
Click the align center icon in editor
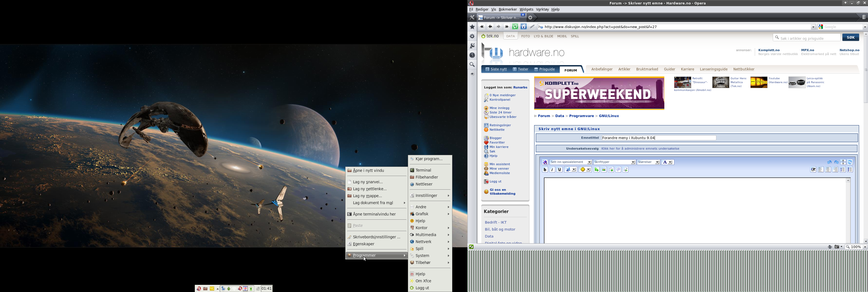click(x=828, y=170)
